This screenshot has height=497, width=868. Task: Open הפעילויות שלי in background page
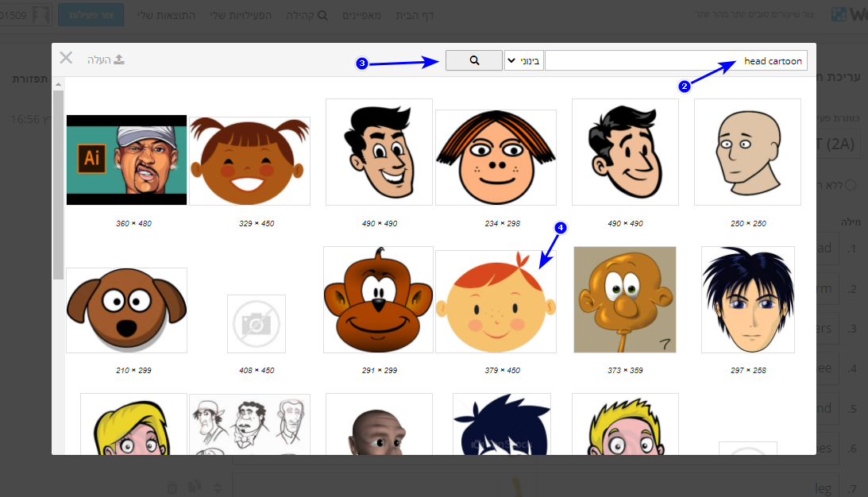(x=241, y=16)
